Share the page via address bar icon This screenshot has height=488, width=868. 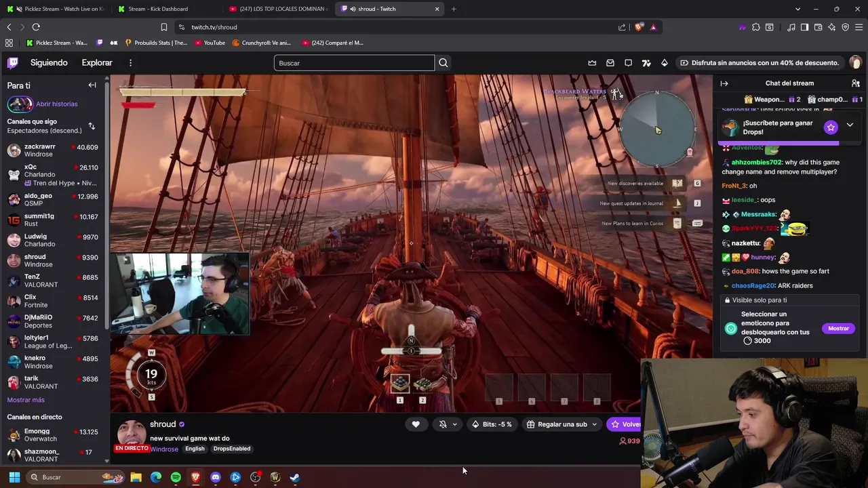click(622, 27)
